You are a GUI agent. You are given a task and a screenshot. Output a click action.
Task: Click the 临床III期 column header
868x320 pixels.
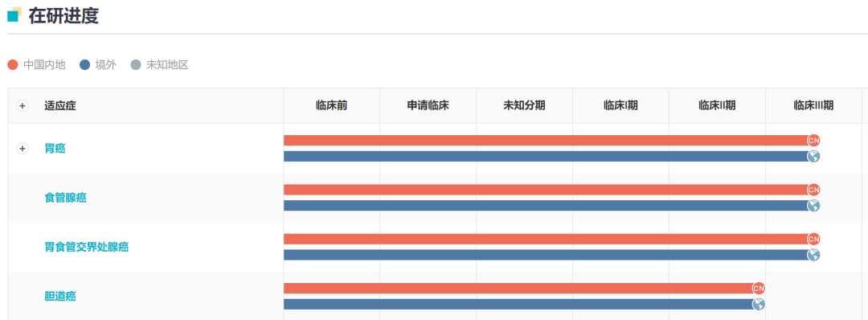click(813, 105)
